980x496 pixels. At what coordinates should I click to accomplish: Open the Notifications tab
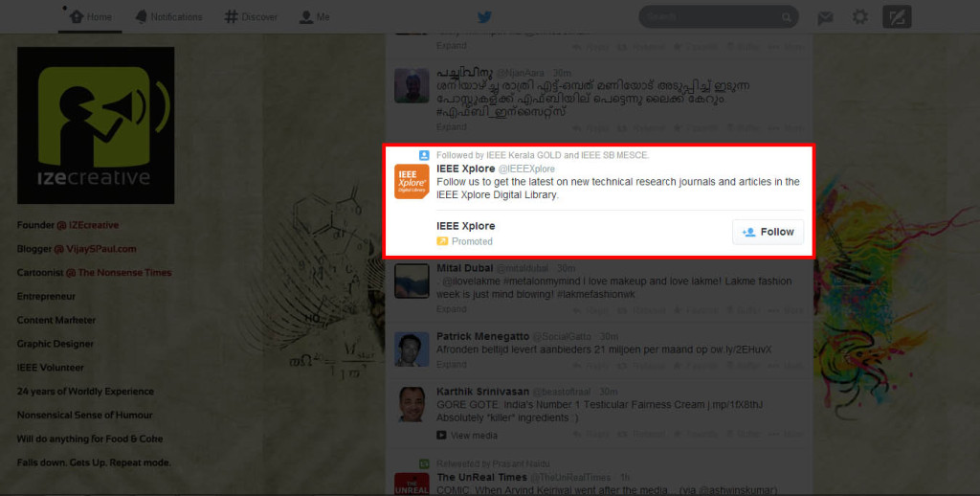(168, 17)
